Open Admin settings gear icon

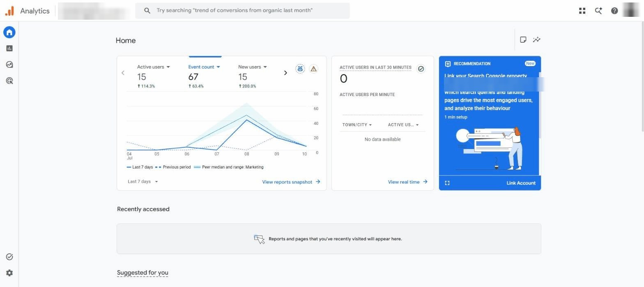pos(9,273)
